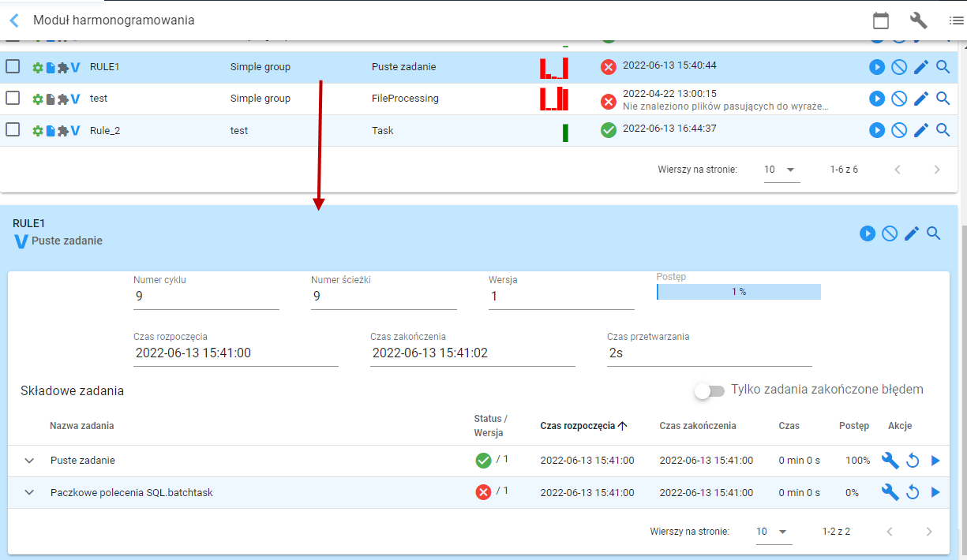
Task: Open wrench for Paczkowe polecenia SQL.batchtask
Action: coord(890,492)
